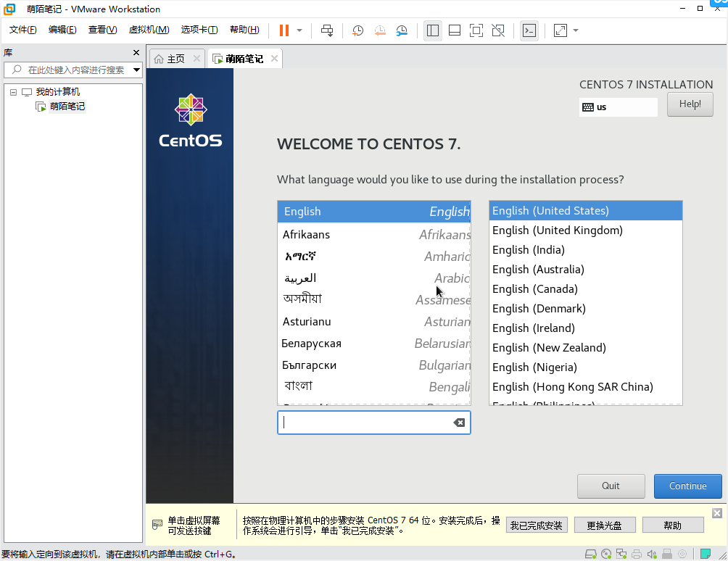Screen dimensions: 728x561
Task: Toggle Unity mode icon
Action: point(498,30)
